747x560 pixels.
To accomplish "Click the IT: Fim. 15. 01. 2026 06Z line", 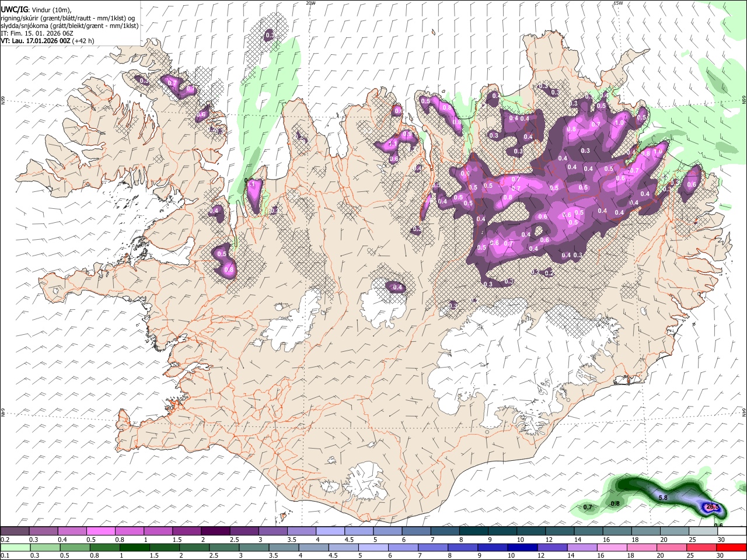I will tap(37, 34).
